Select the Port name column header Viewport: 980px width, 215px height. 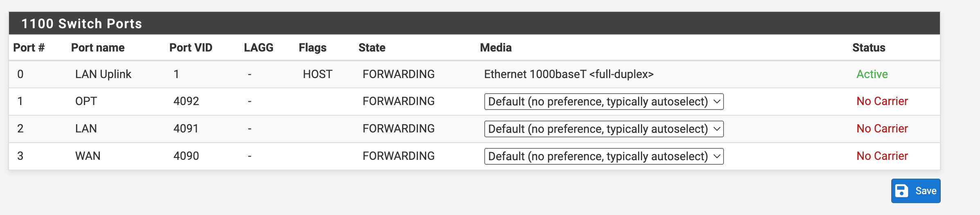pos(98,48)
